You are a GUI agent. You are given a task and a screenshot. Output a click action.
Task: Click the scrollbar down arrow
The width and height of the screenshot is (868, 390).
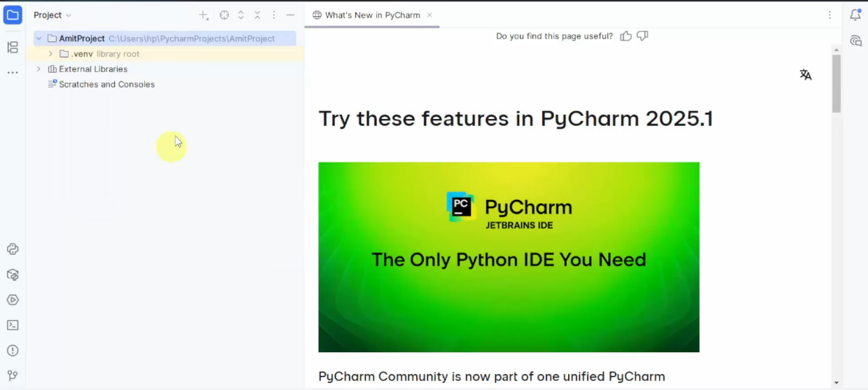[836, 383]
